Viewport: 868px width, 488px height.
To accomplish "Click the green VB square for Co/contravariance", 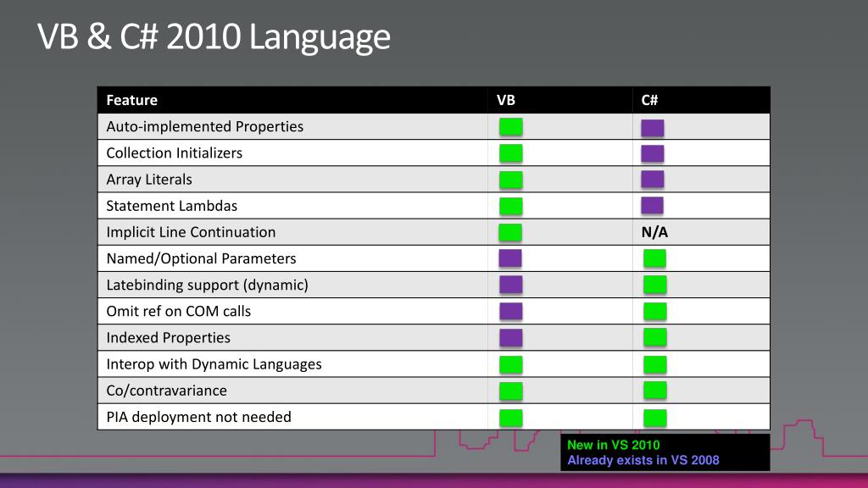I will [x=510, y=391].
